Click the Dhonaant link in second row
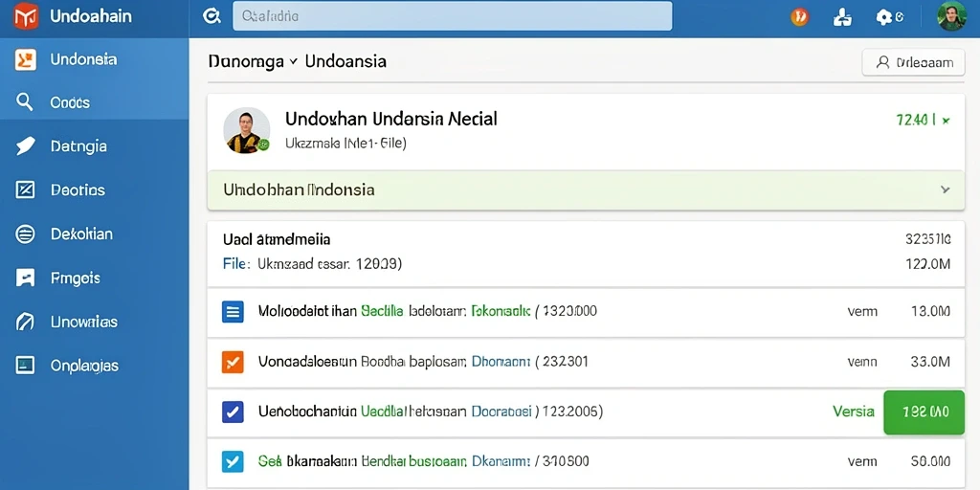 click(501, 361)
